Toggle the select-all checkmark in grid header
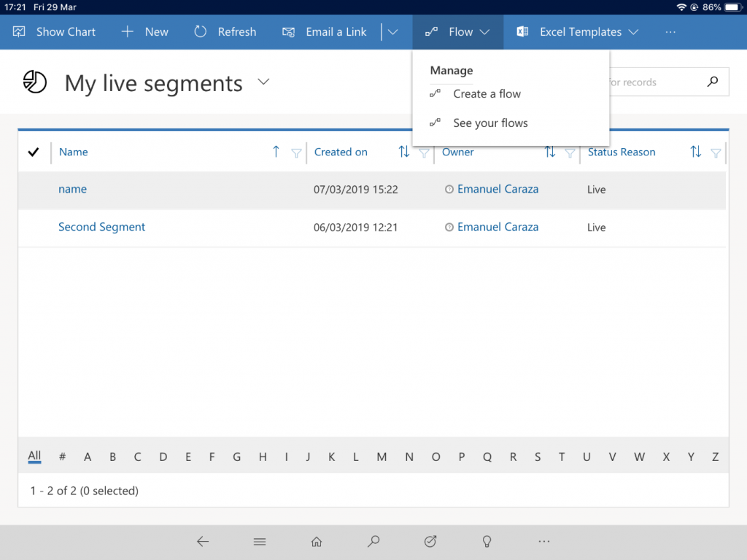Screen dimensions: 747x560 pyautogui.click(x=33, y=152)
